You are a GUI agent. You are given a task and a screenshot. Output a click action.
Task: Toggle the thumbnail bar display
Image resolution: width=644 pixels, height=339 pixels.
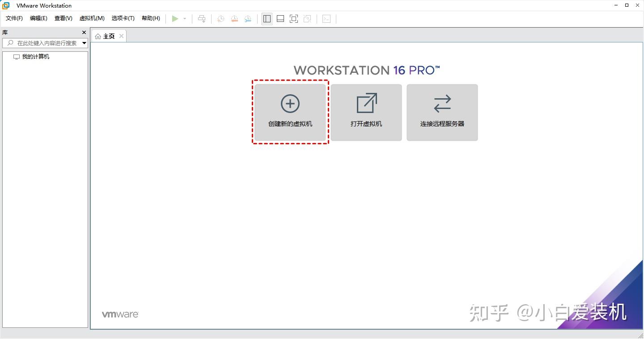280,19
